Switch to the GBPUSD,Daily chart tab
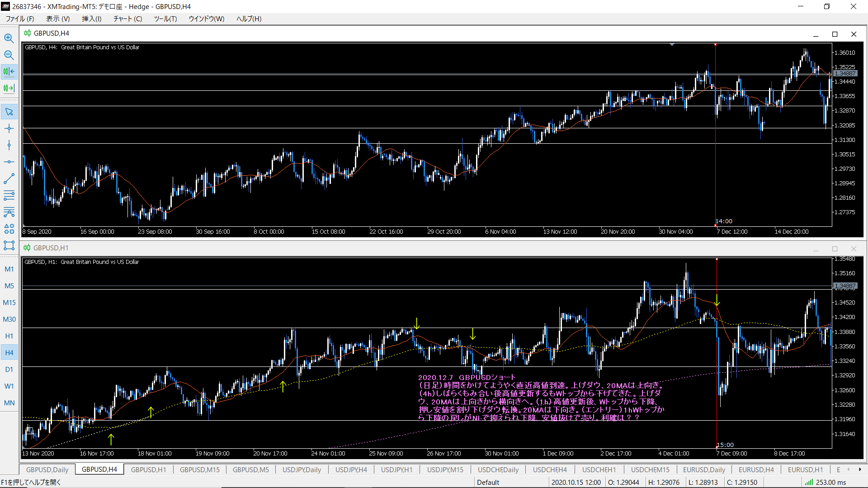Image resolution: width=868 pixels, height=488 pixels. [x=47, y=469]
